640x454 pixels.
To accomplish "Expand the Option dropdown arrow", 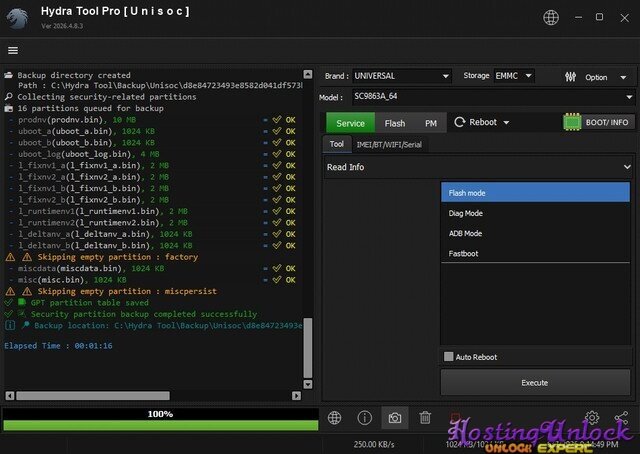I will [x=623, y=77].
